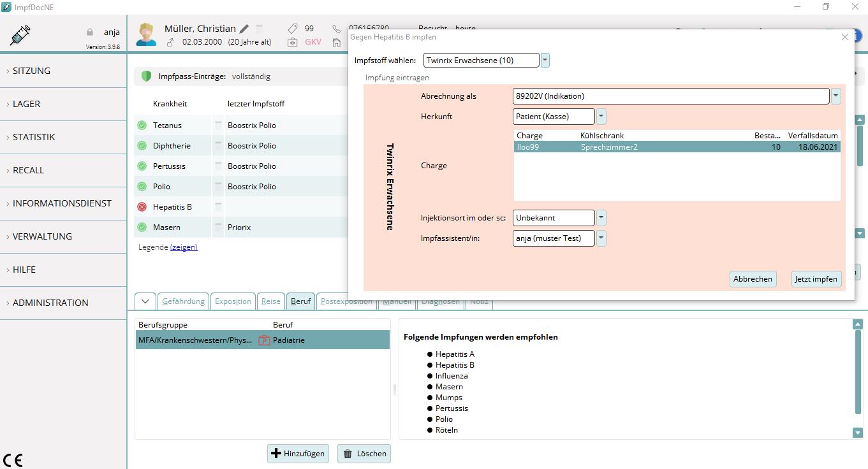Screen dimensions: 868x469
Task: Click the Impfstoff field Twinrix Erwachsene (10)
Action: coord(481,61)
